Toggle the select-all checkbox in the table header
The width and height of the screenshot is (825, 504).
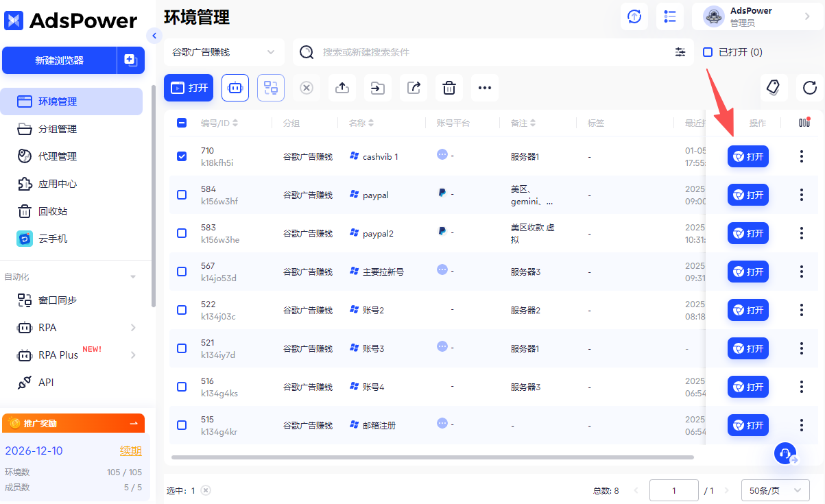coord(181,123)
